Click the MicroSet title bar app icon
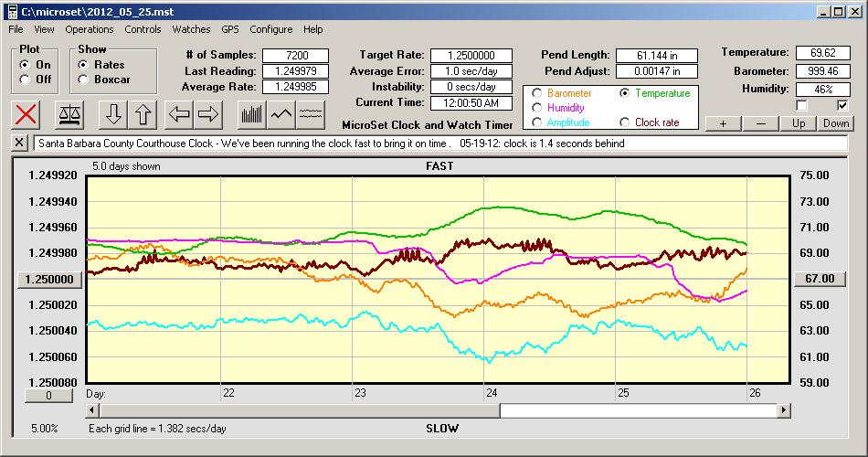 tap(13, 11)
